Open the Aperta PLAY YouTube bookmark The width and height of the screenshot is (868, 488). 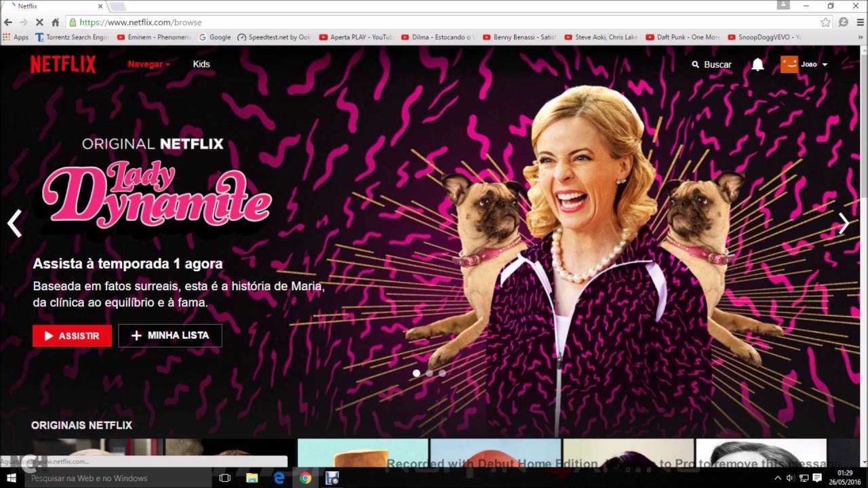pyautogui.click(x=357, y=37)
